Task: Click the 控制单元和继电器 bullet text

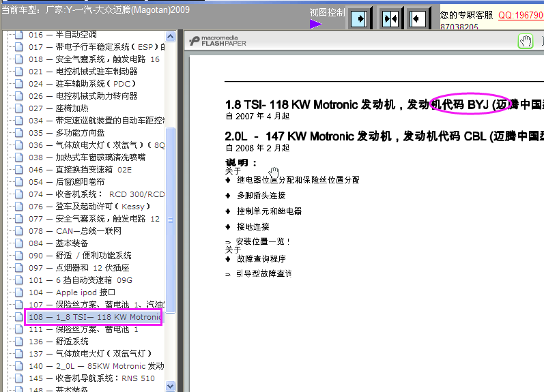Action: pyautogui.click(x=269, y=211)
